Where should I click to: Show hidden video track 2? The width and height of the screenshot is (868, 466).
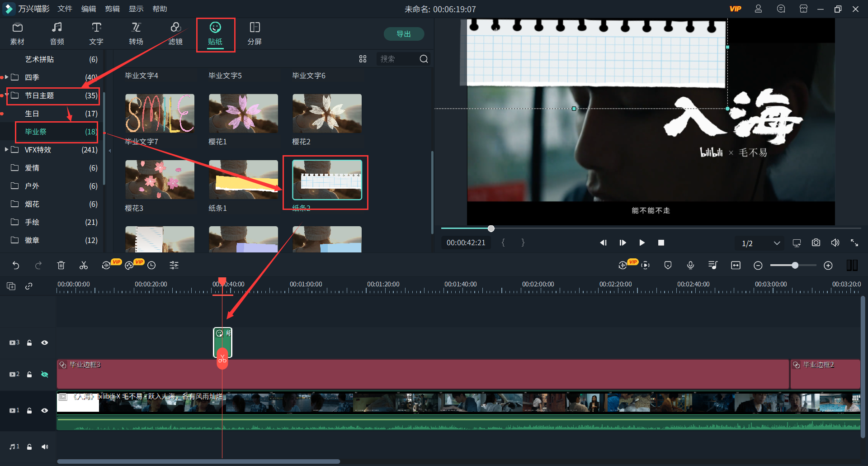click(45, 375)
